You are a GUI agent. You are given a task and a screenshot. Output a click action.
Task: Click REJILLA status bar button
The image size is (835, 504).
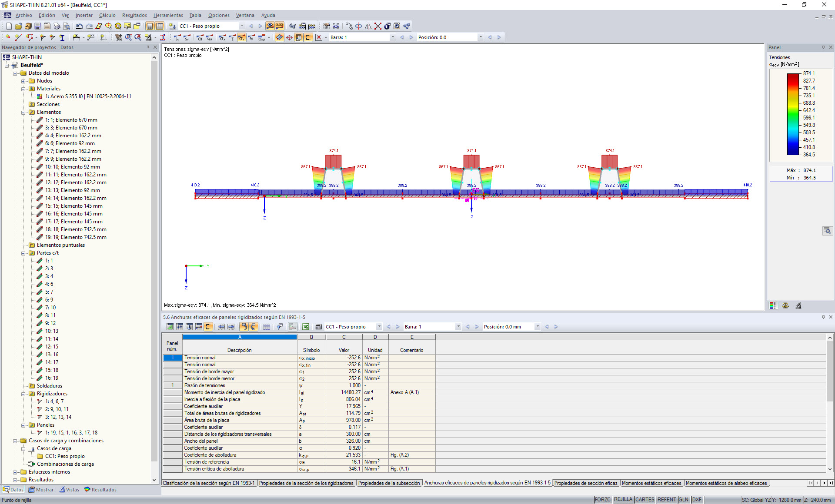tap(623, 500)
